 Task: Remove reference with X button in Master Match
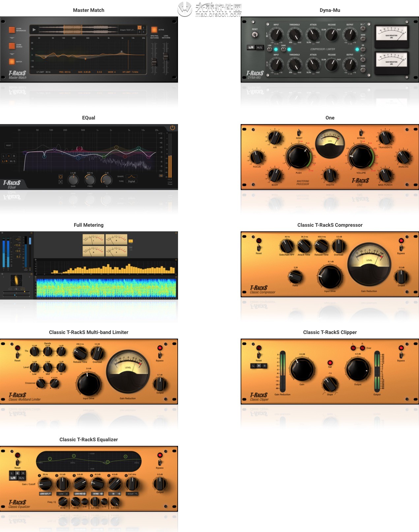coord(143,32)
